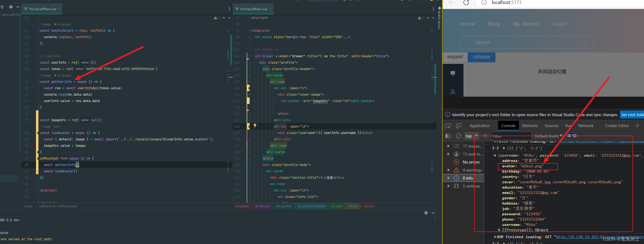The width and height of the screenshot is (644, 244).
Task: Expand the 8 info group
Action: (x=448, y=178)
